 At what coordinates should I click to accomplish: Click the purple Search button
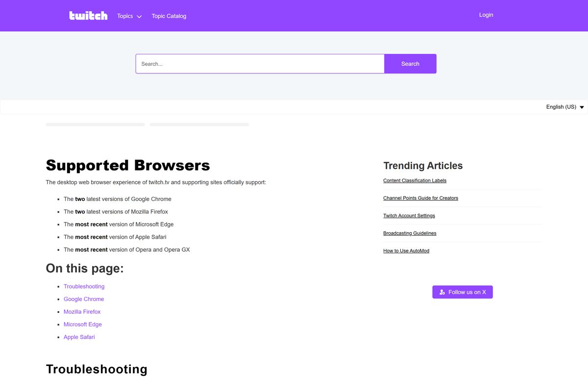[x=410, y=64]
